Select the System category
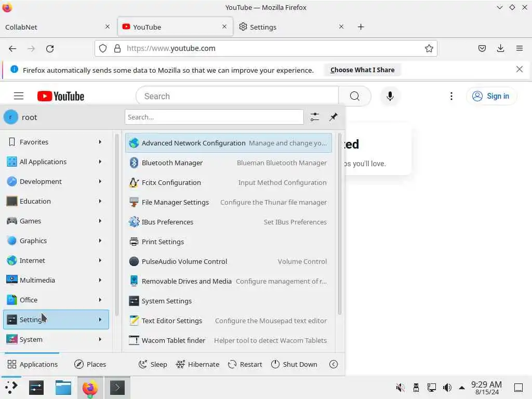This screenshot has height=399, width=532. pyautogui.click(x=56, y=339)
